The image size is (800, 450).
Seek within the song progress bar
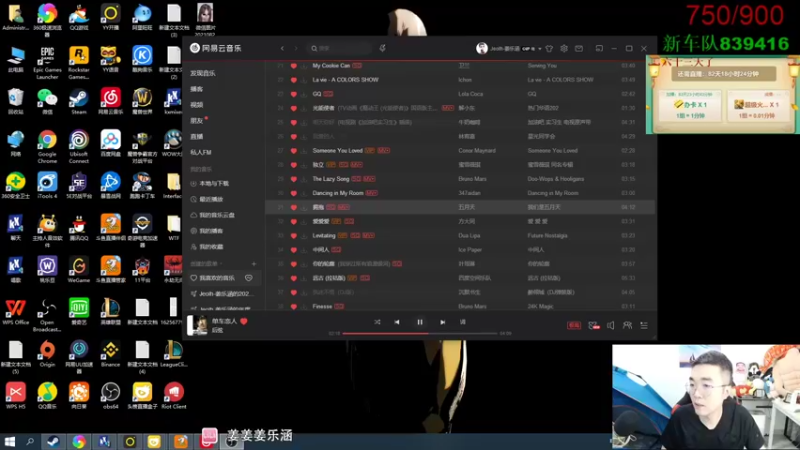pyautogui.click(x=419, y=333)
